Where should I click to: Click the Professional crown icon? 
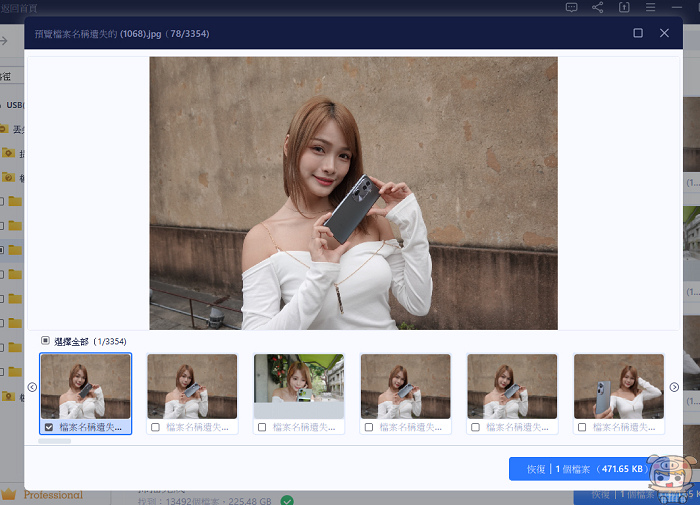point(9,494)
